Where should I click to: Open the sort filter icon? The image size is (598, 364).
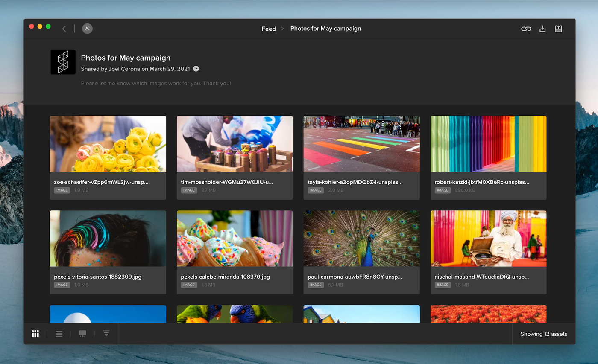[106, 333]
